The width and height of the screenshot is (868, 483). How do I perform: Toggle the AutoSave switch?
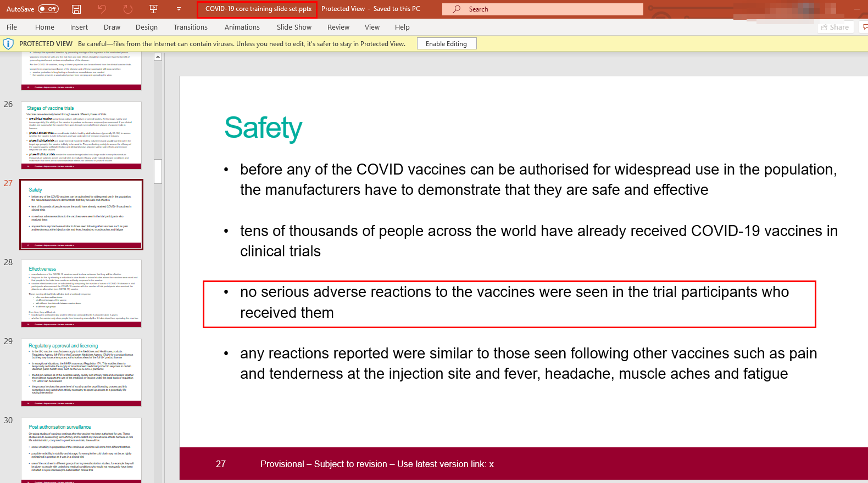[x=48, y=9]
